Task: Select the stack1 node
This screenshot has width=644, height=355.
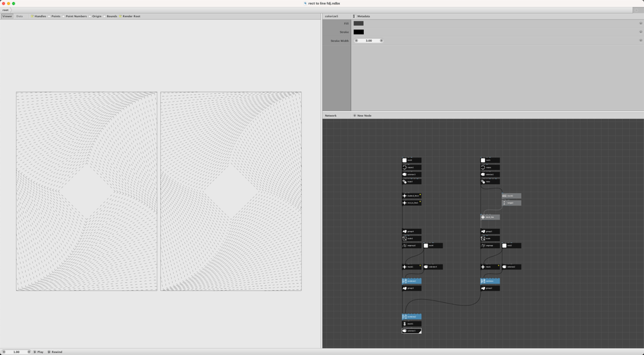Action: tap(412, 324)
